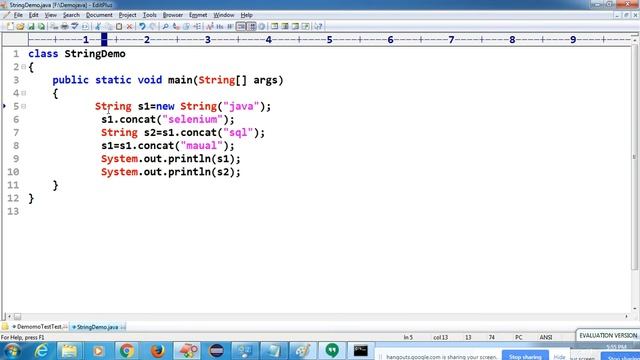This screenshot has width=640, height=360.
Task: Open the Help menu
Action: click(246, 15)
